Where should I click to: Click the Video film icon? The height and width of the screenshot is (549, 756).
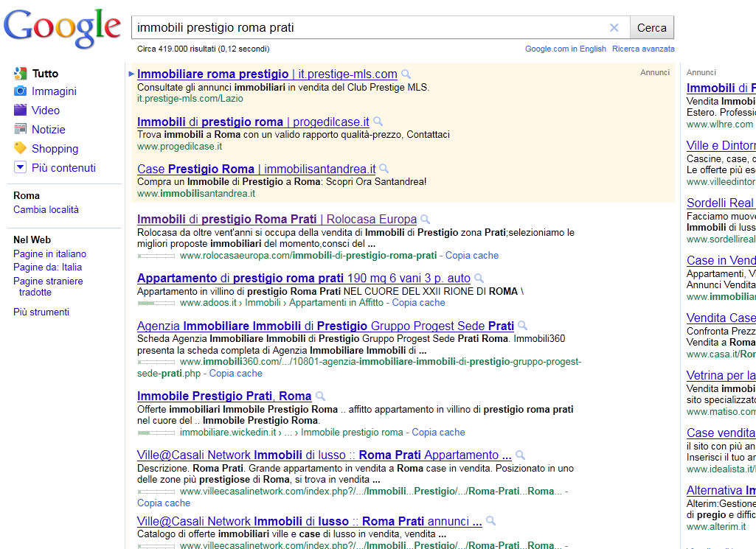(20, 111)
